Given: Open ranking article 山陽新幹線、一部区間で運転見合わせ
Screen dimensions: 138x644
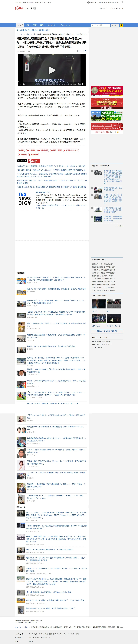Looking at the screenshot, I should 113,219.
